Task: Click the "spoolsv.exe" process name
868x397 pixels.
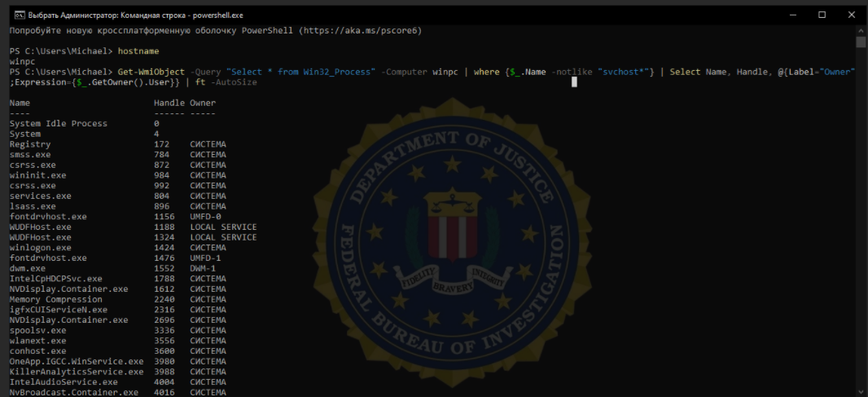Action: pos(37,330)
